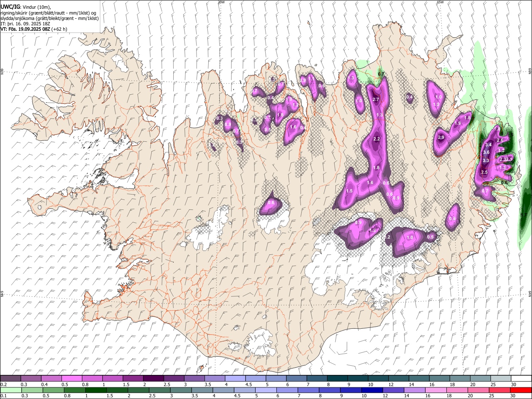The height and width of the screenshot is (399, 532).
Task: Click the 3.4 precipitation value in the east
Action: (488, 145)
